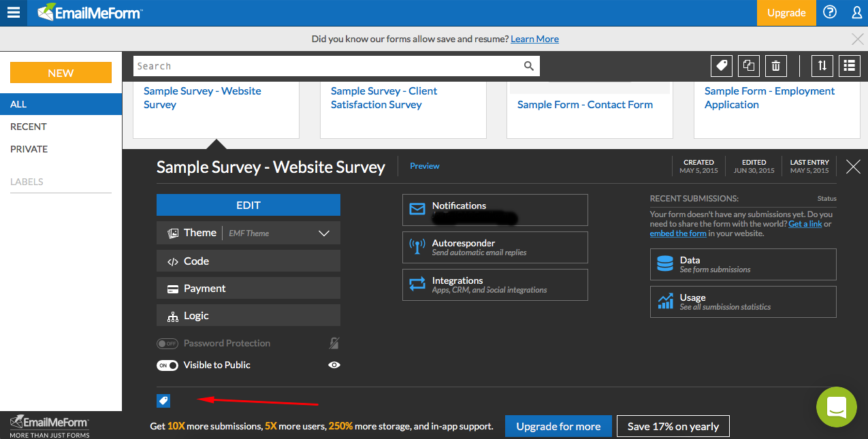The width and height of the screenshot is (868, 439).
Task: Open Notifications settings
Action: (x=495, y=210)
